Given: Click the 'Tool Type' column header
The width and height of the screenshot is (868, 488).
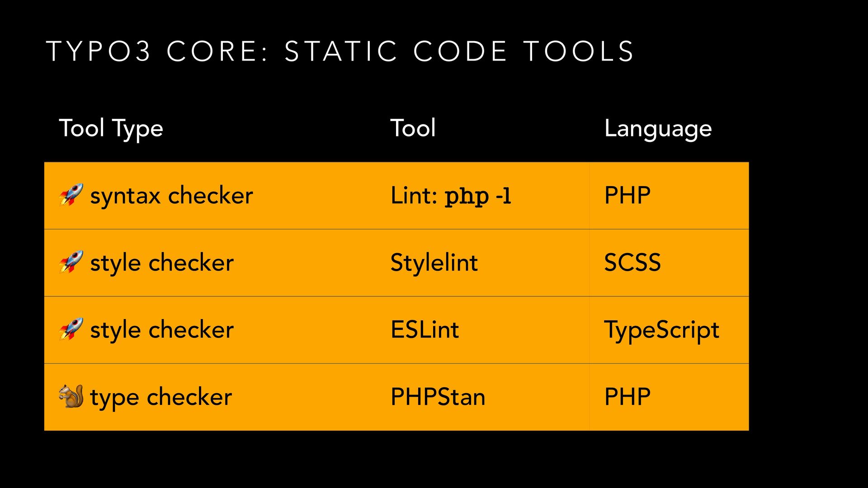Looking at the screenshot, I should click(111, 129).
